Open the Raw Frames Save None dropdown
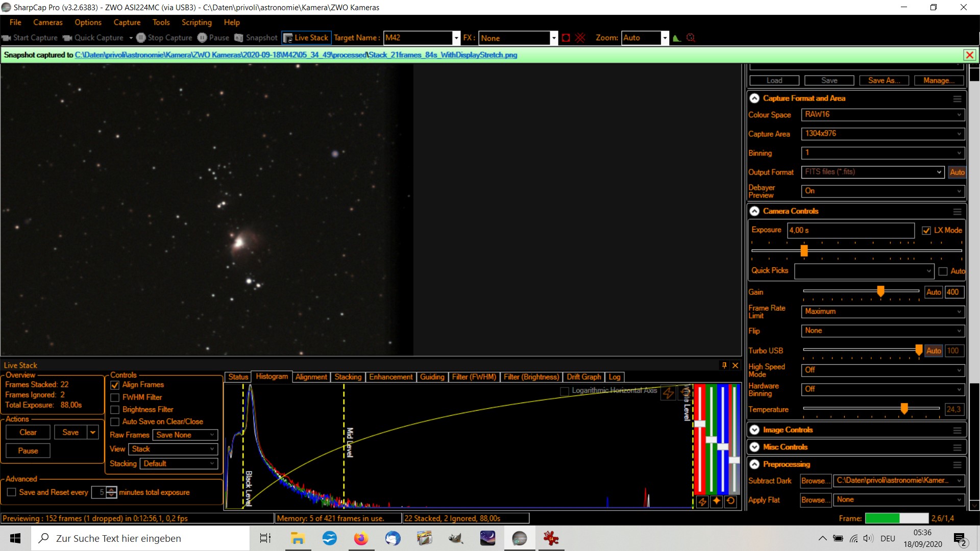 point(185,435)
